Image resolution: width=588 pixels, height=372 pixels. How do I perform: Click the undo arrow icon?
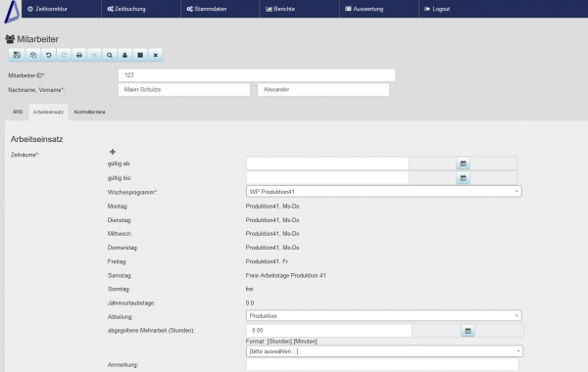pos(48,55)
